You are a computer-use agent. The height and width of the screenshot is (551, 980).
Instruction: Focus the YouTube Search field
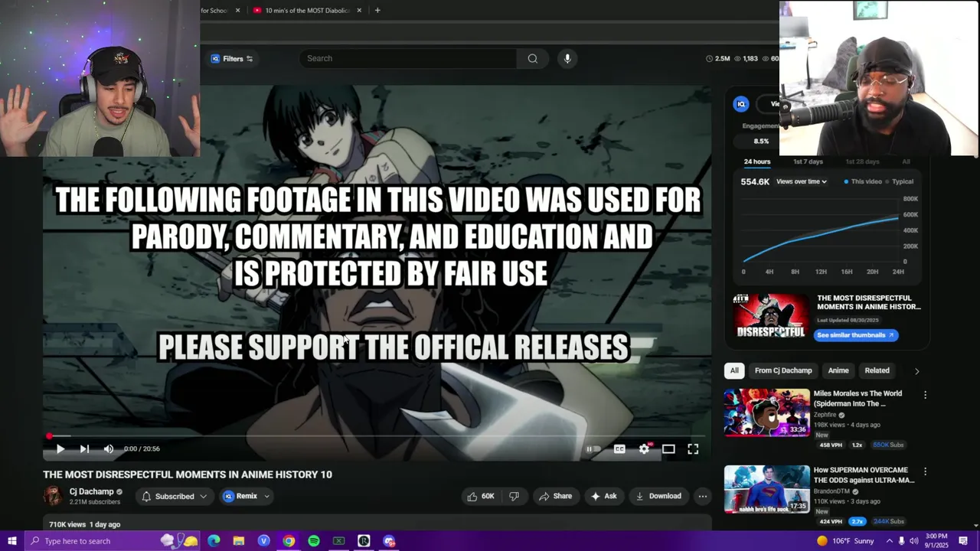(x=408, y=58)
